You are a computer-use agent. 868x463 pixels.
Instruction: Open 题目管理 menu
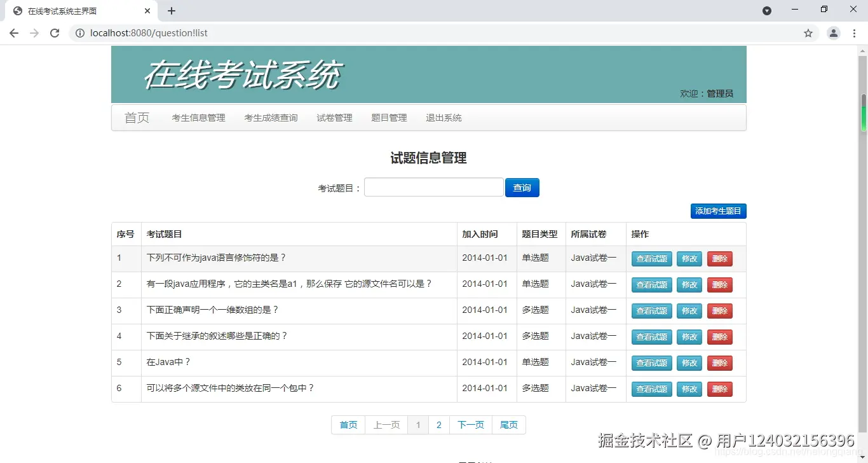tap(389, 118)
